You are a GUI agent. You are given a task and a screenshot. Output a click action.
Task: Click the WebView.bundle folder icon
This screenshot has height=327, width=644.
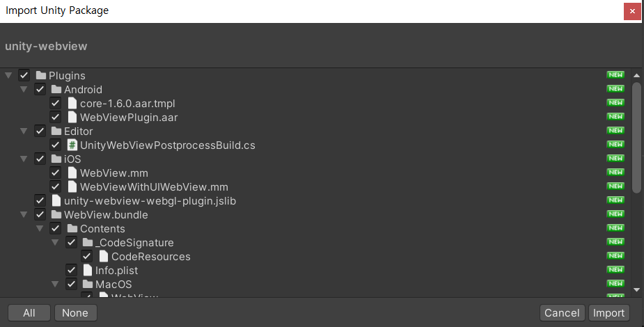tap(56, 214)
